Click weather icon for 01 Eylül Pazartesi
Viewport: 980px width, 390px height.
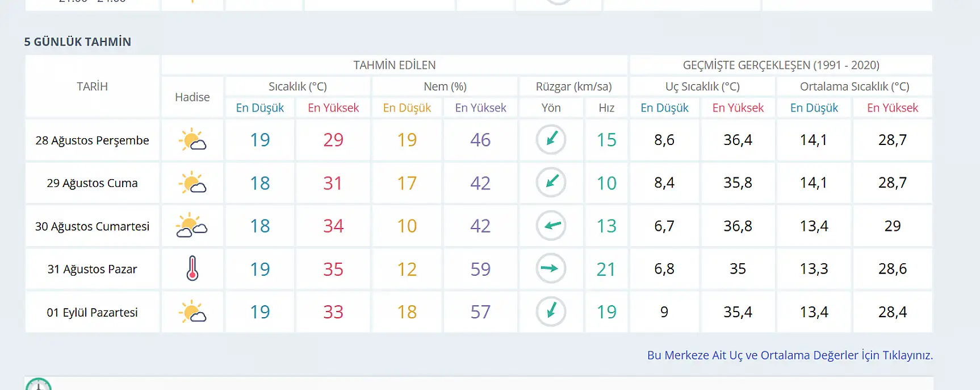tap(192, 312)
